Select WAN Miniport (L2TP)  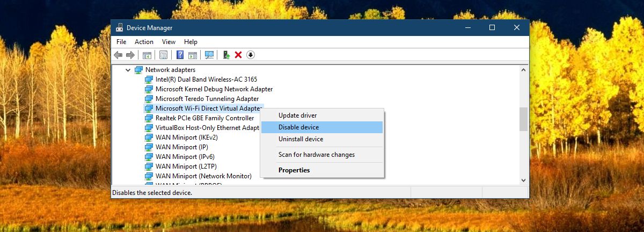point(186,166)
